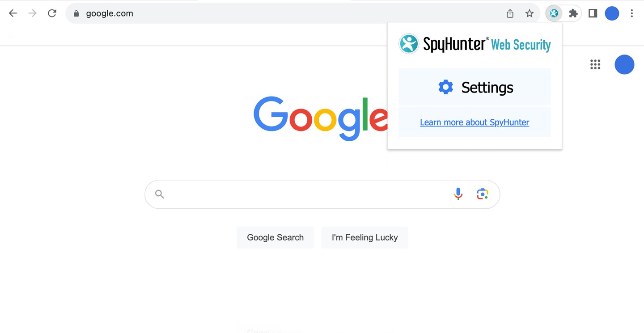Click the I'm Feeling Lucky button
Screen dimensions: 644x333
tap(364, 237)
